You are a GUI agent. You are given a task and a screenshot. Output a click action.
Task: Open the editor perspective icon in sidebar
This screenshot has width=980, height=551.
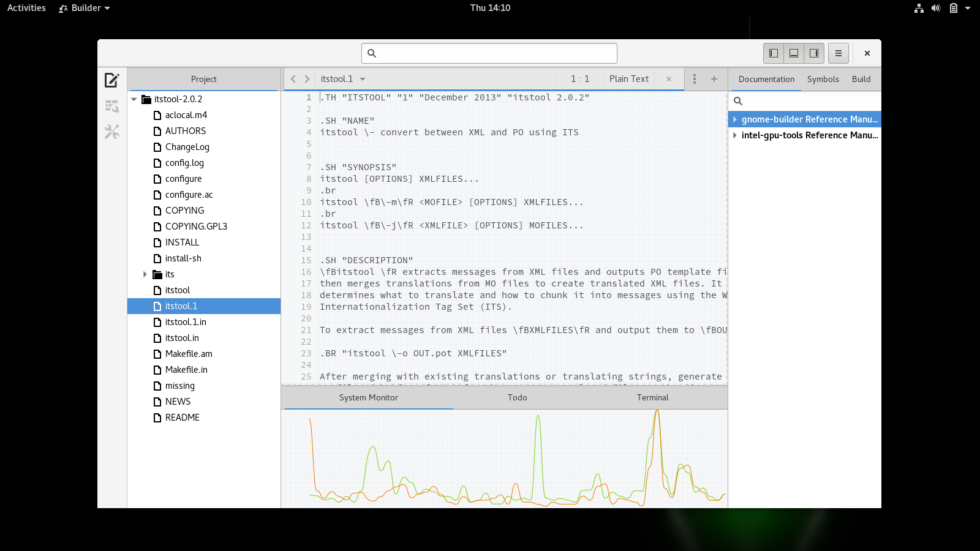pyautogui.click(x=111, y=80)
